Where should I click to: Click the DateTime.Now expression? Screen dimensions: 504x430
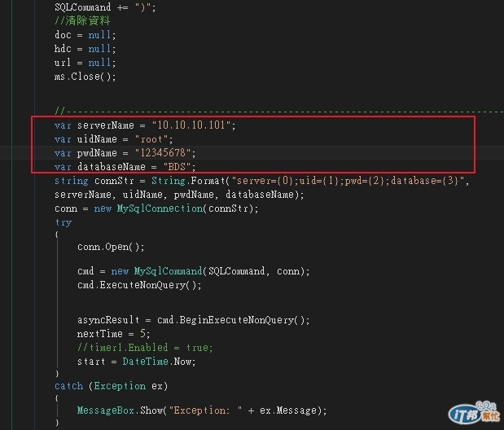(159, 362)
